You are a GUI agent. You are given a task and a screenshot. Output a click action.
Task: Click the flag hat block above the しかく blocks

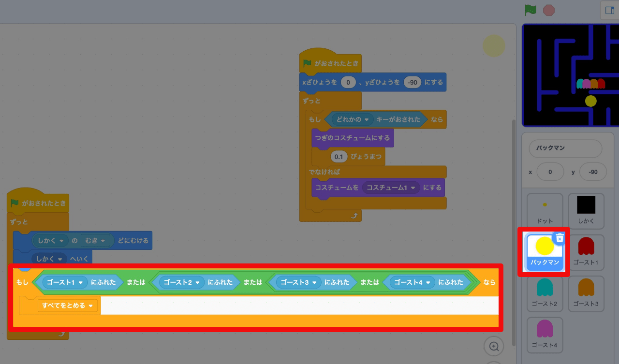[x=38, y=202]
